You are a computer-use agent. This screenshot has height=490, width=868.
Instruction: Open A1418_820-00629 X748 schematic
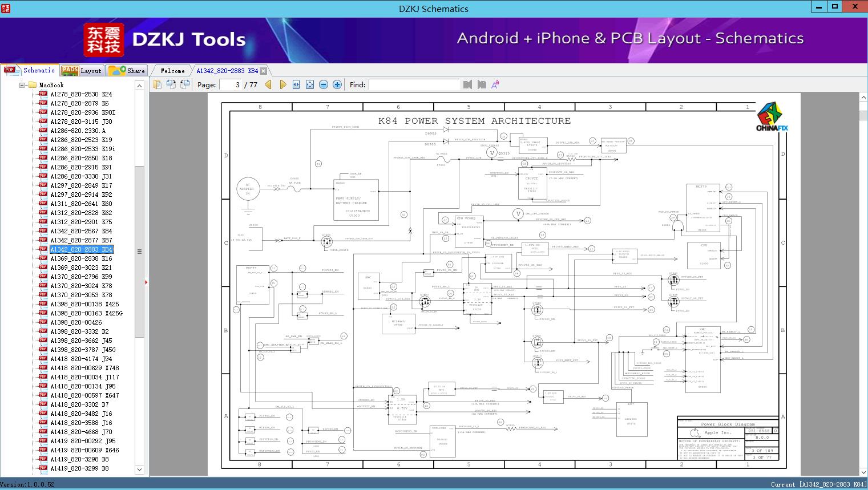(84, 368)
